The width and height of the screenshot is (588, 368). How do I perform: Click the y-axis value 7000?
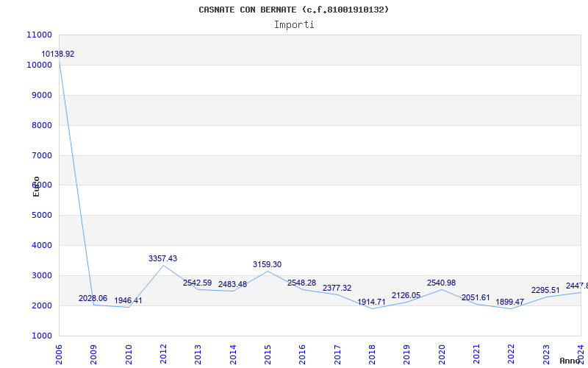(x=42, y=155)
